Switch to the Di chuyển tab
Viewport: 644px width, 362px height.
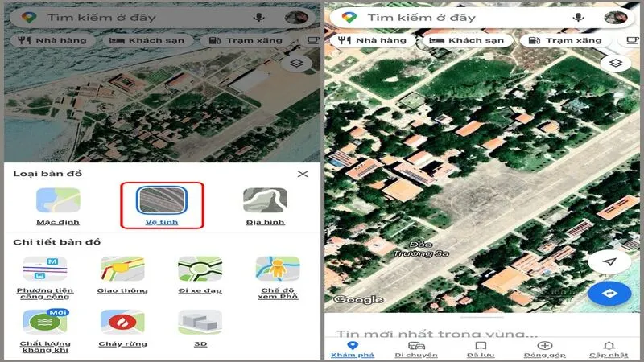[x=416, y=349]
